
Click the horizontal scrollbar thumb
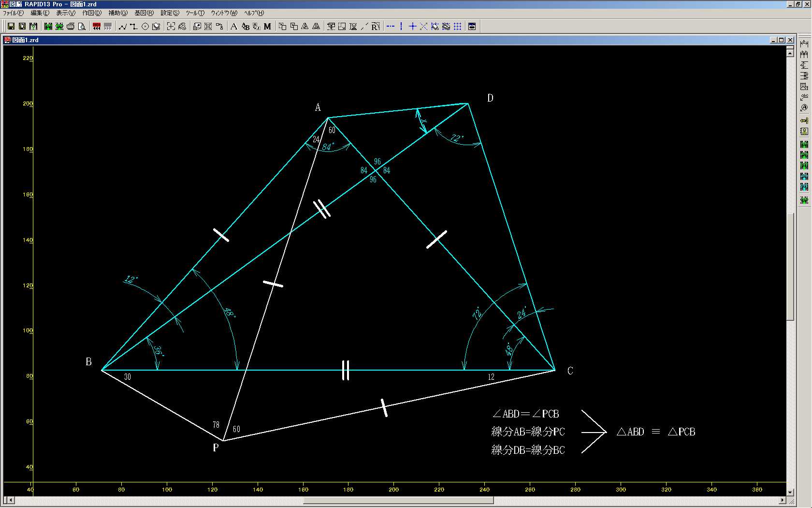(x=398, y=500)
